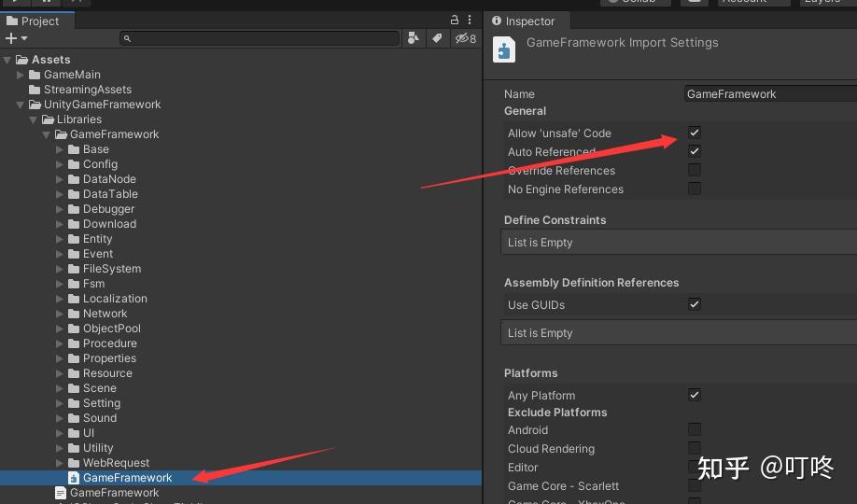The height and width of the screenshot is (504, 857).
Task: Uncheck the Auto Referenced checkbox
Action: [695, 151]
